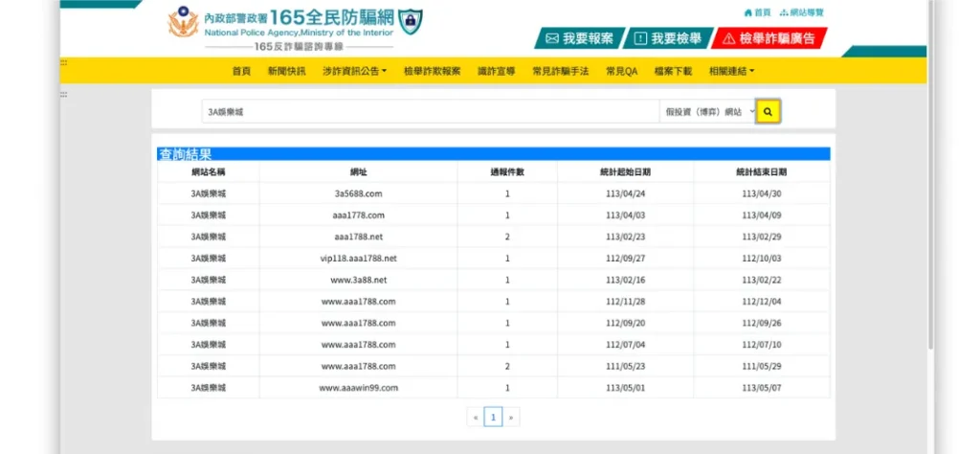Click the 我要檢舉 button
The image size is (980, 454).
pos(667,38)
